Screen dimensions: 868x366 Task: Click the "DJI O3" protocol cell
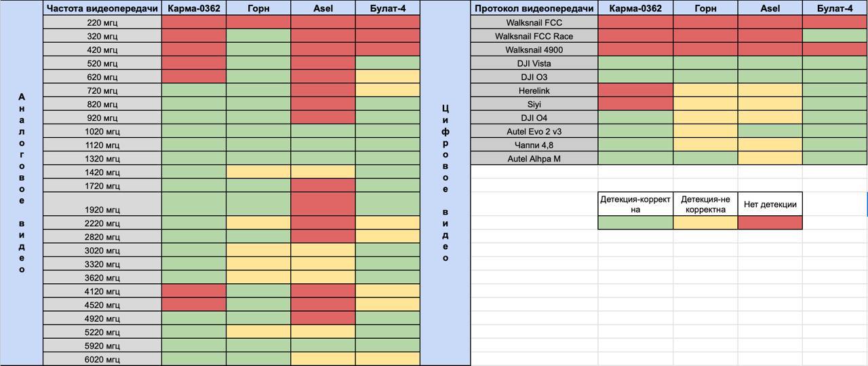(534, 77)
